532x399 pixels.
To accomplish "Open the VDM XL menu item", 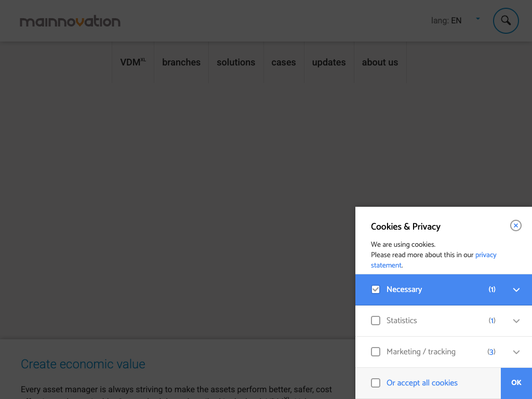I will pos(133,62).
